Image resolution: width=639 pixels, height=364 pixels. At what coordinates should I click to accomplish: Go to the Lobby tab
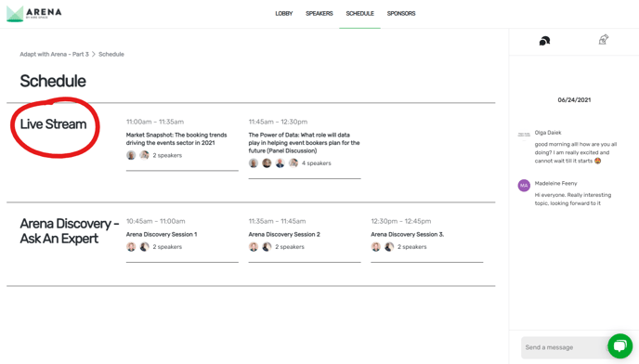(x=283, y=13)
